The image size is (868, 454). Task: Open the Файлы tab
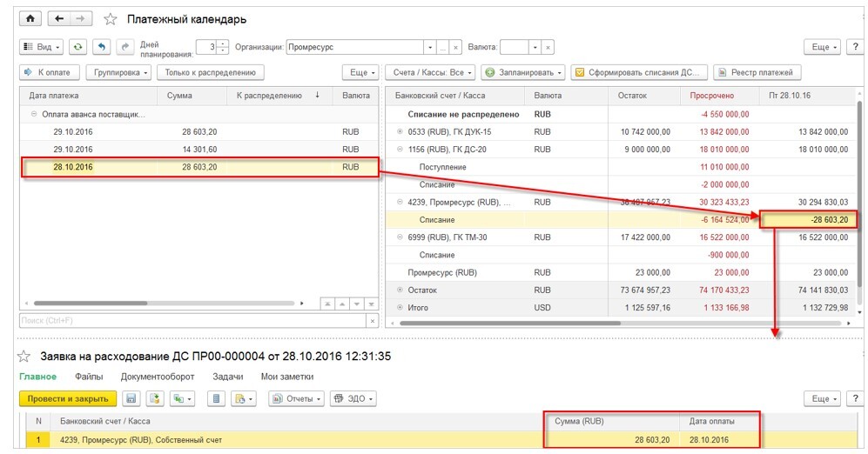coord(89,377)
